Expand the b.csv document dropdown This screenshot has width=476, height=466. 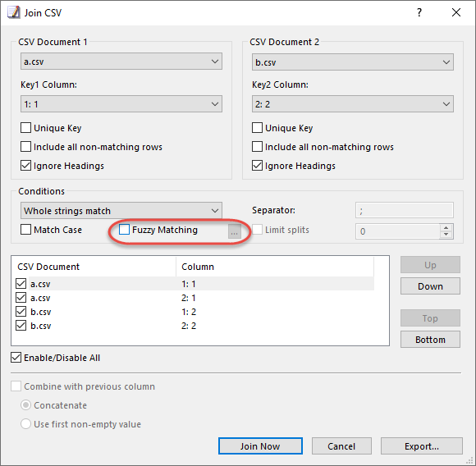click(x=352, y=62)
